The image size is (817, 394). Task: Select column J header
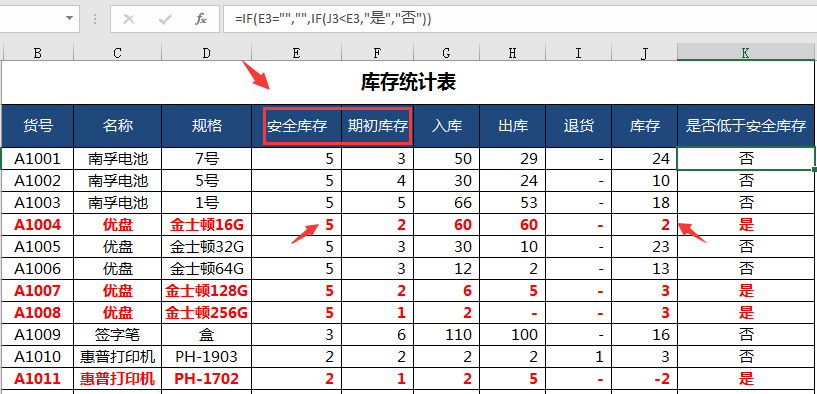(645, 52)
